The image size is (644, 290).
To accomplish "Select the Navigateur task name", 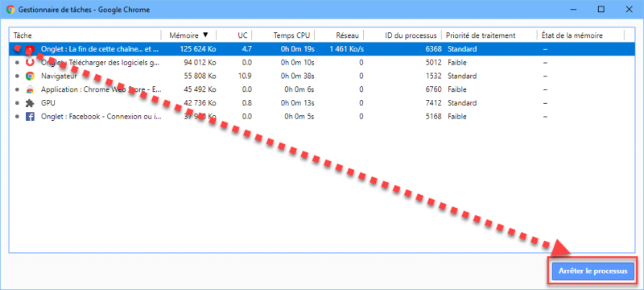I will click(x=59, y=76).
